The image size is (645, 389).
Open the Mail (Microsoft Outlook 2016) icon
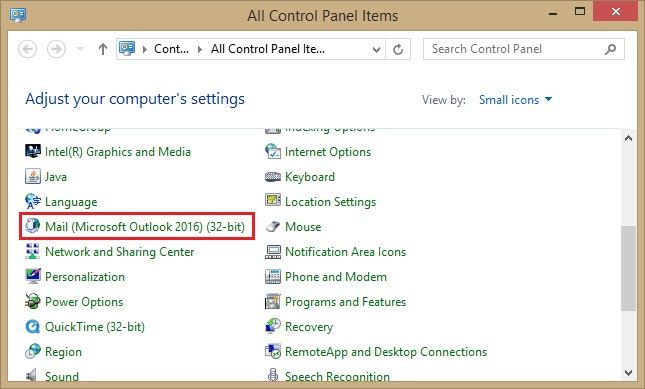(x=32, y=226)
